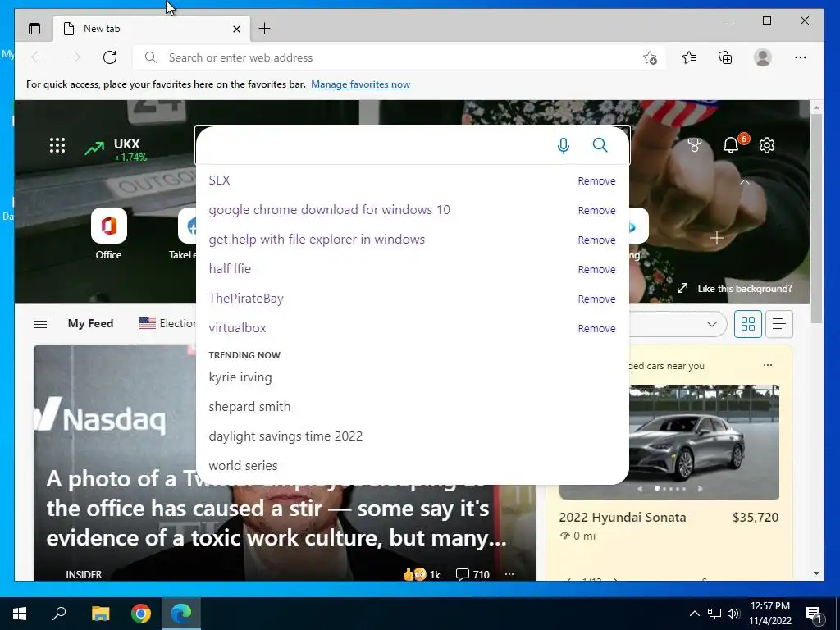
Task: Add a quick link with plus icon
Action: 717,238
